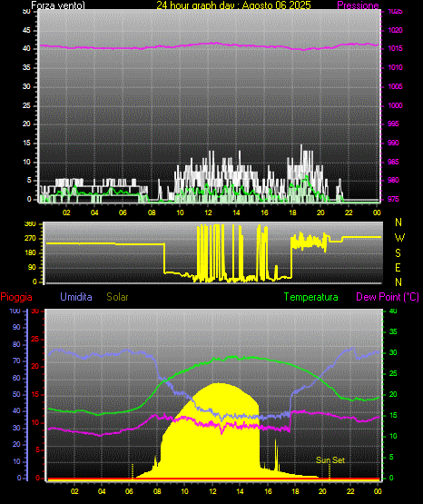Click the 24 hour graph day title

click(233, 5)
